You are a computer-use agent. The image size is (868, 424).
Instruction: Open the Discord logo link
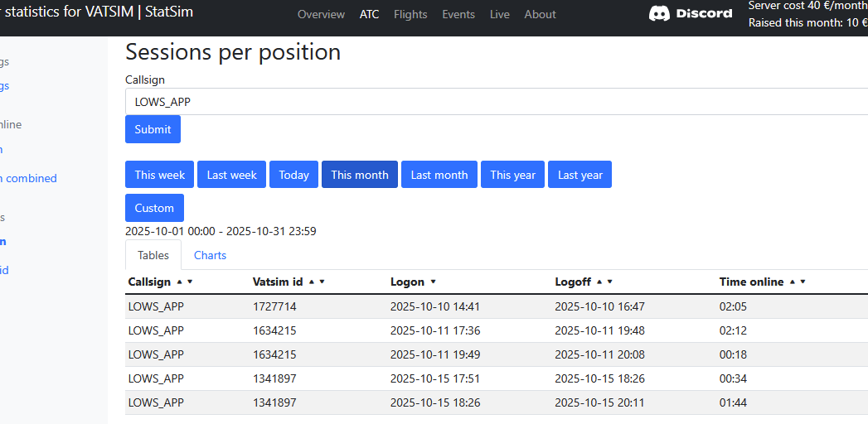pos(691,14)
